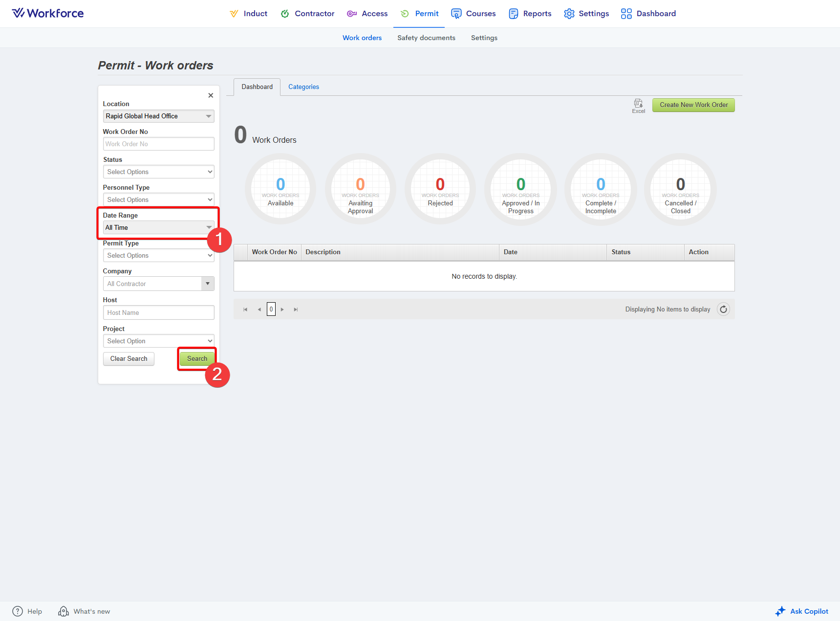Focus the Work Order No field

(158, 144)
